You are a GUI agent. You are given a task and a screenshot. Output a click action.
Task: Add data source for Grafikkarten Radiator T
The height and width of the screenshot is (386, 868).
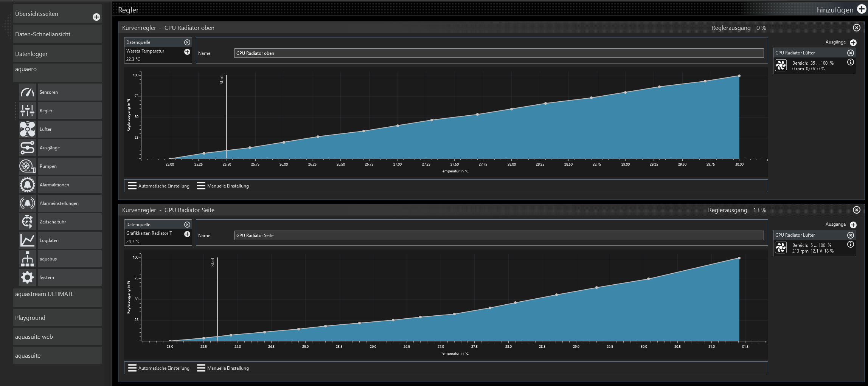click(187, 234)
